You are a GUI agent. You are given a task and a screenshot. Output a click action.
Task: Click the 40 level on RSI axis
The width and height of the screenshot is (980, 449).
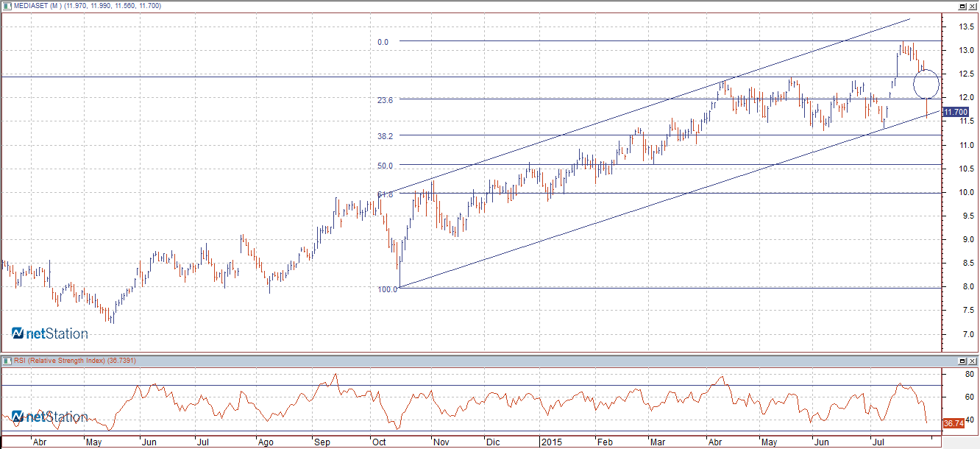(x=969, y=420)
